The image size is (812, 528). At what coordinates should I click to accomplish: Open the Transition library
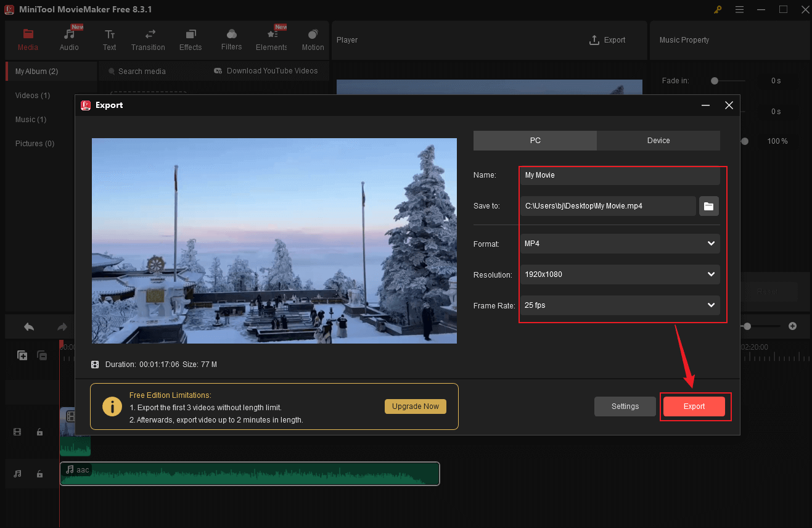pyautogui.click(x=148, y=40)
